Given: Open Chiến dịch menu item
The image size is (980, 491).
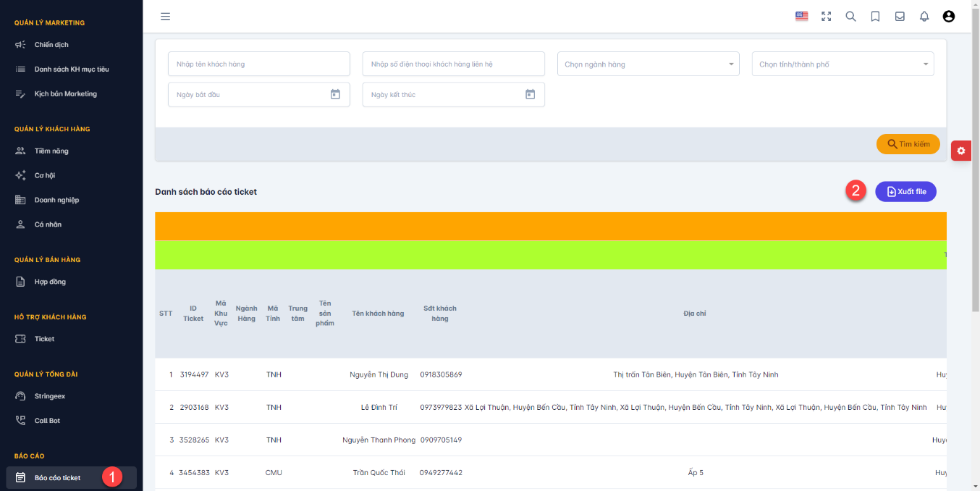Looking at the screenshot, I should tap(51, 45).
